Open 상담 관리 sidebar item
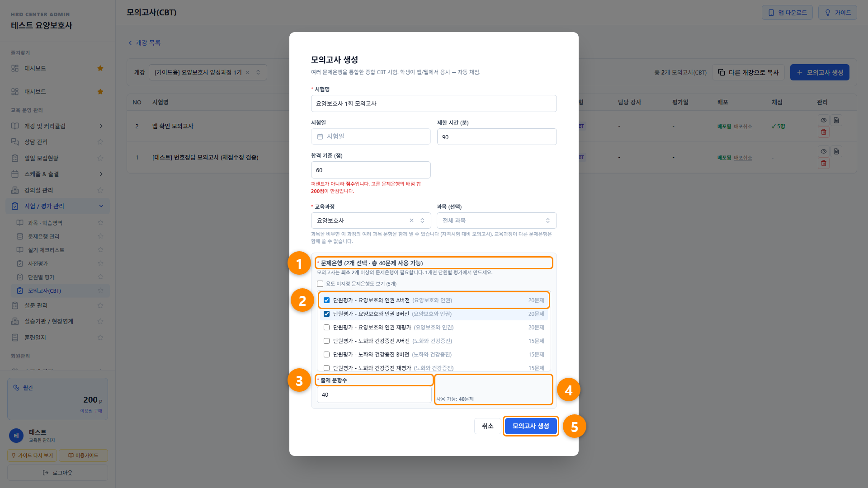The height and width of the screenshot is (488, 868). (x=57, y=142)
